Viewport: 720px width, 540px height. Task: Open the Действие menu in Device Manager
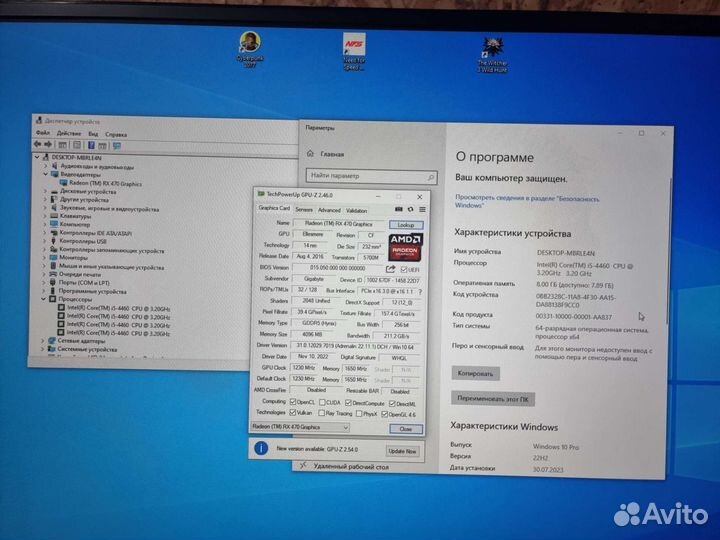(x=69, y=133)
